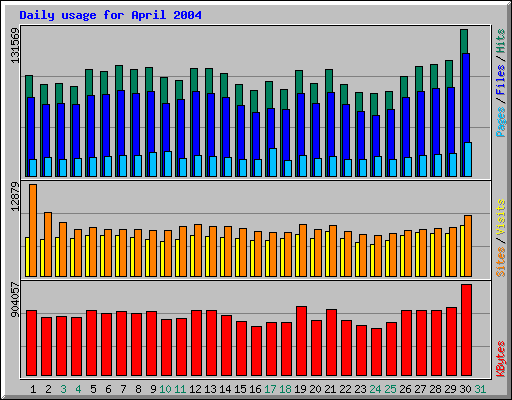Click the yellow Sites bar for day 30

[462, 251]
